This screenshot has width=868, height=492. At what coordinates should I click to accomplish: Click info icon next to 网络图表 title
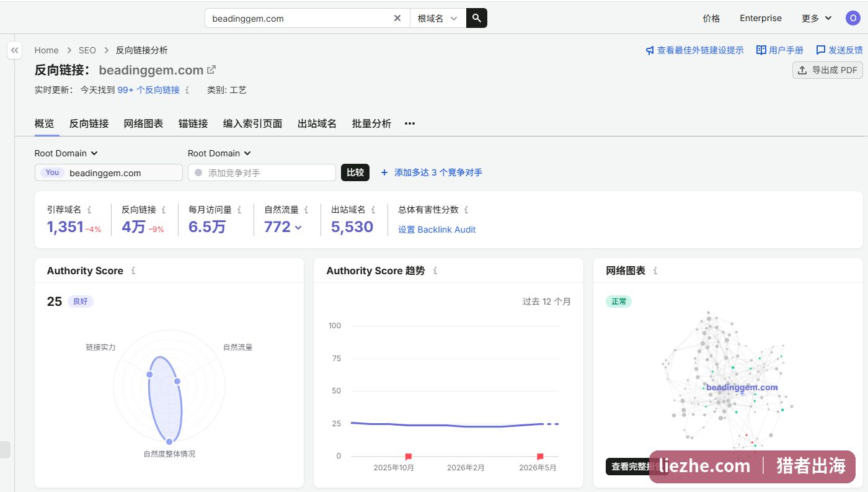(x=655, y=271)
